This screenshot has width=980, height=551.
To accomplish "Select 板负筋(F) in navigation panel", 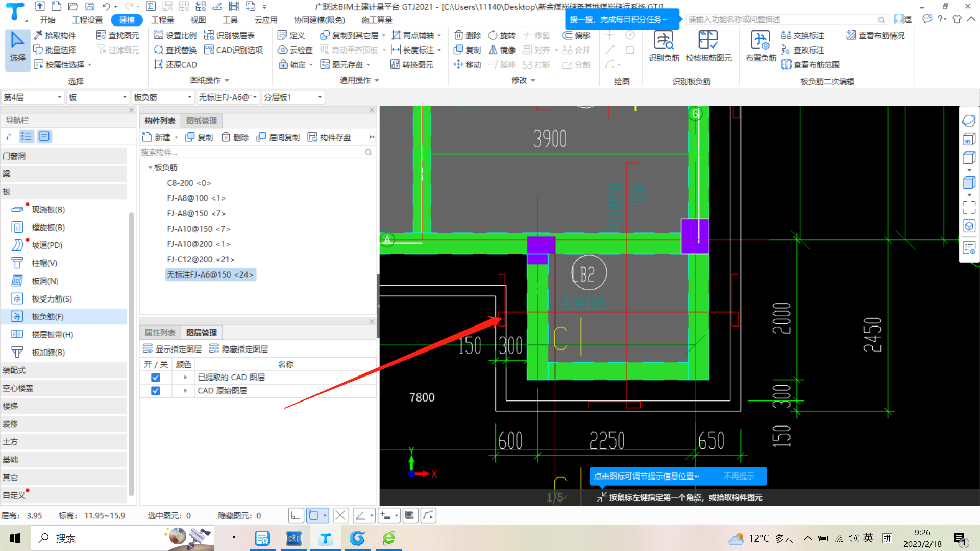I will [x=64, y=317].
